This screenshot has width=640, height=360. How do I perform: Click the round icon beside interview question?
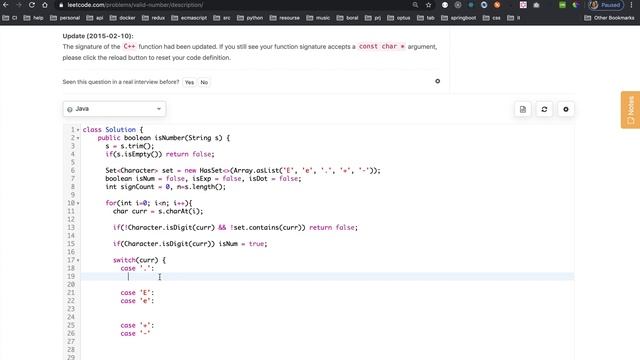click(438, 81)
